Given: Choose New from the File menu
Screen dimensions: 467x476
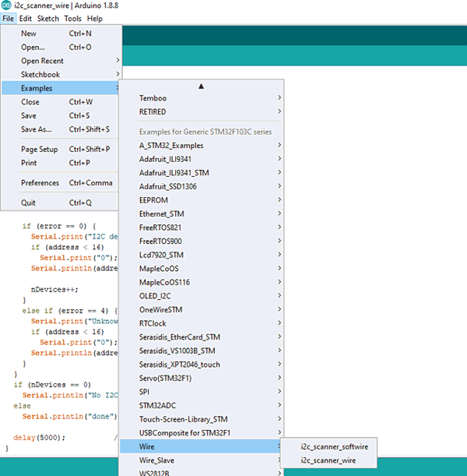Looking at the screenshot, I should click(60, 33).
